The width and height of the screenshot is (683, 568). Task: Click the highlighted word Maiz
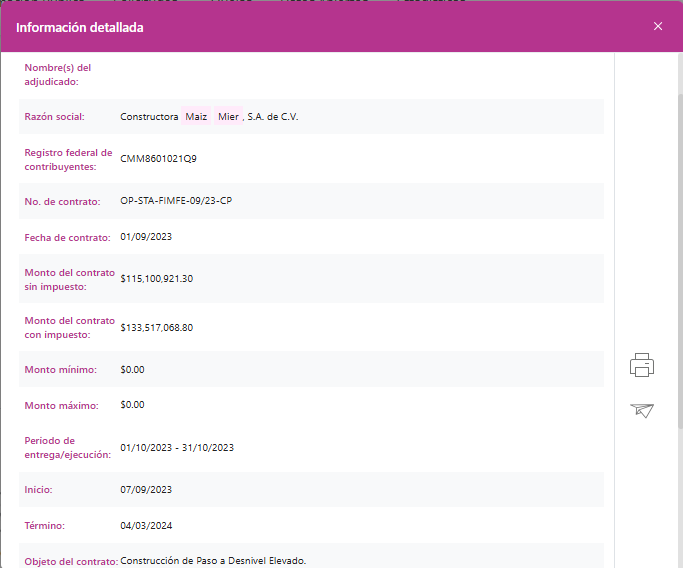(196, 116)
